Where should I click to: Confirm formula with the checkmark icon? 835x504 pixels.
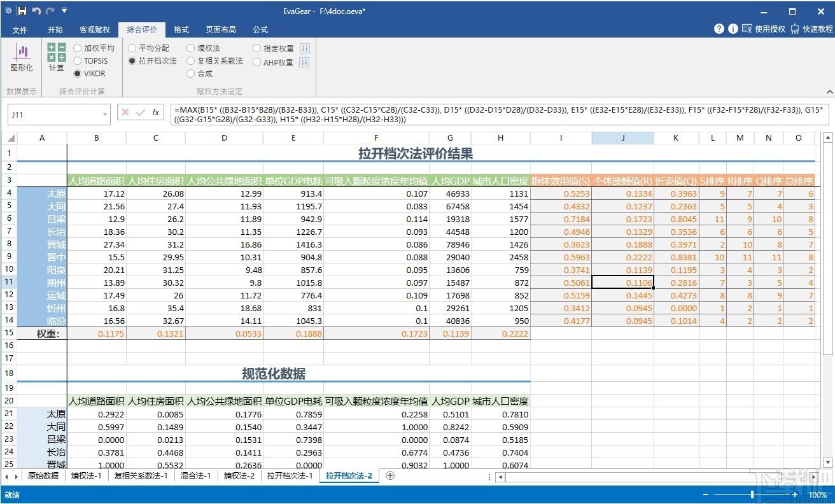[141, 113]
